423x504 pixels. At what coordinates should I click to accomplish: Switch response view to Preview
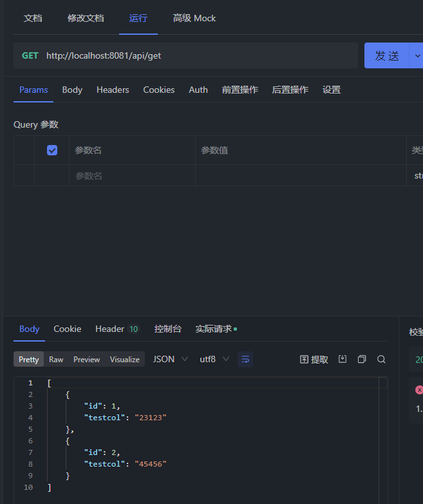click(x=86, y=359)
